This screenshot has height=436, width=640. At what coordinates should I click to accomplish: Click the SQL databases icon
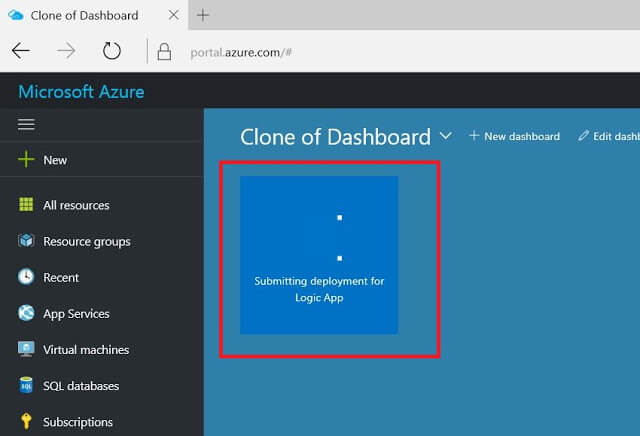[x=26, y=386]
